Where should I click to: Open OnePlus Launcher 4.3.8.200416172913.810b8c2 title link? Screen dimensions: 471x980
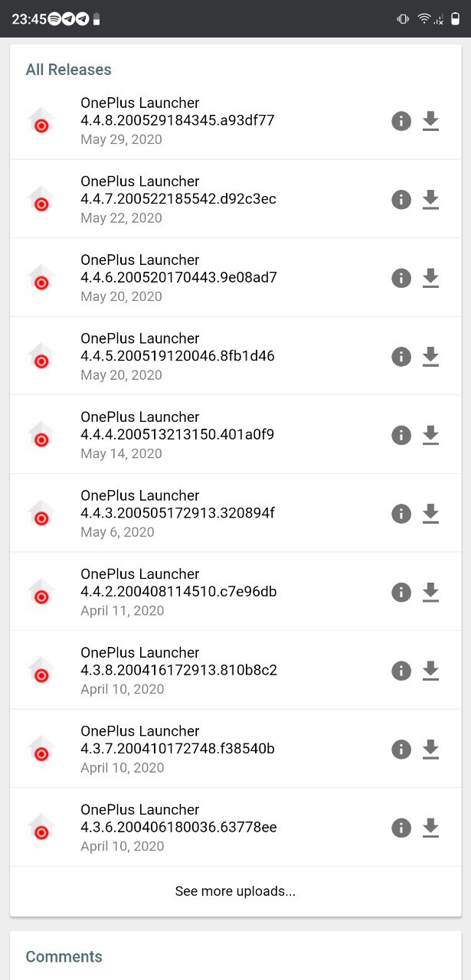pos(179,661)
